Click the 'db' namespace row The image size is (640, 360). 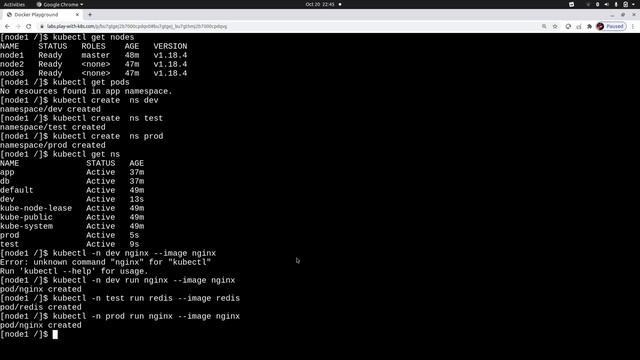72,181
